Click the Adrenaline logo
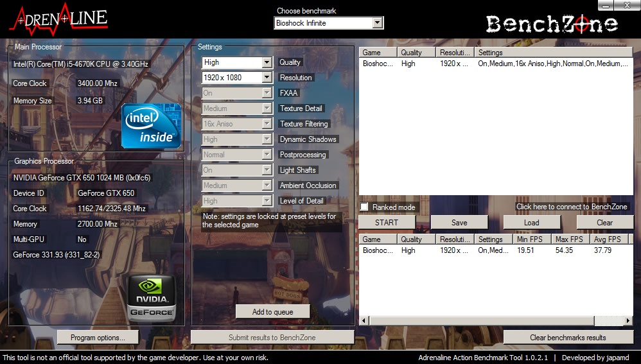This screenshot has height=364, width=641. (x=59, y=19)
